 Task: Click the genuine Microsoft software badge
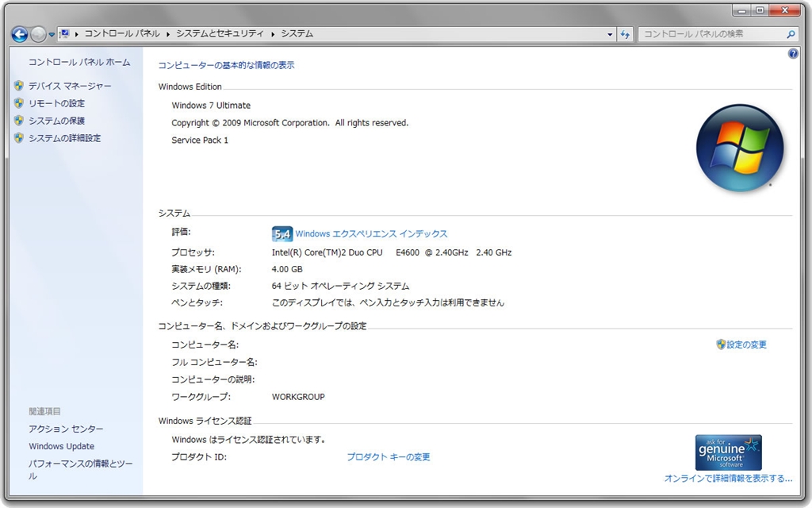728,452
